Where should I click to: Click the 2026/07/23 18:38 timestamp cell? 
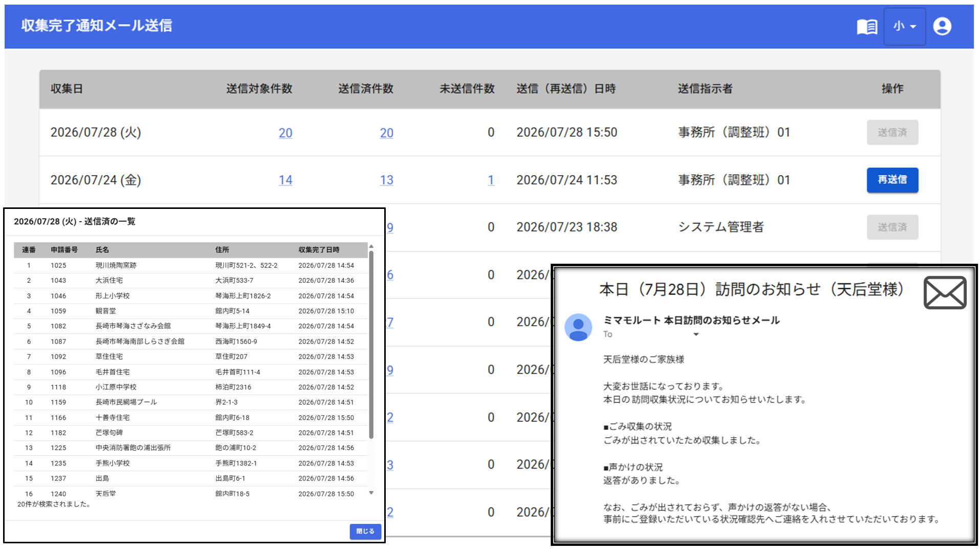coord(567,227)
